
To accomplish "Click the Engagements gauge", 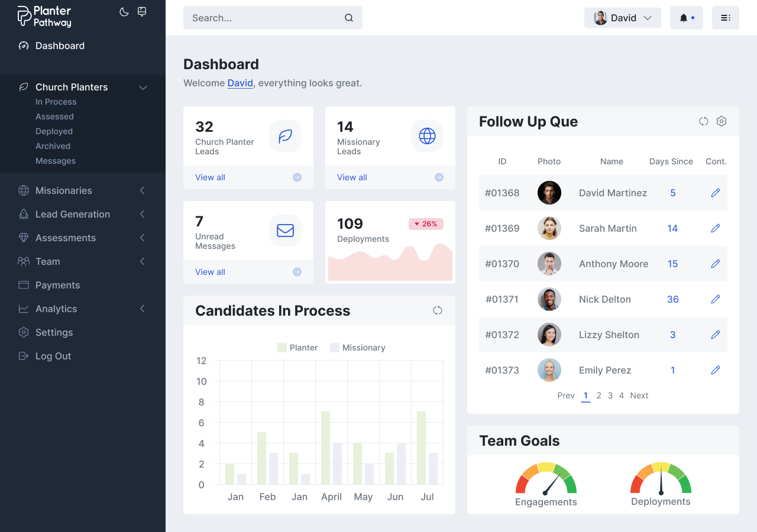I will coord(546,482).
